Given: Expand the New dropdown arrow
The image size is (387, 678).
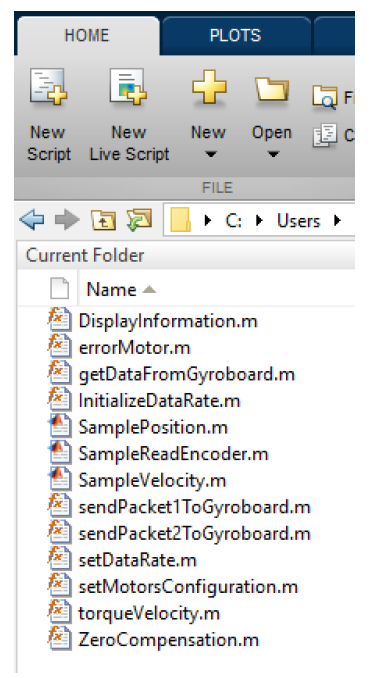Looking at the screenshot, I should (209, 154).
